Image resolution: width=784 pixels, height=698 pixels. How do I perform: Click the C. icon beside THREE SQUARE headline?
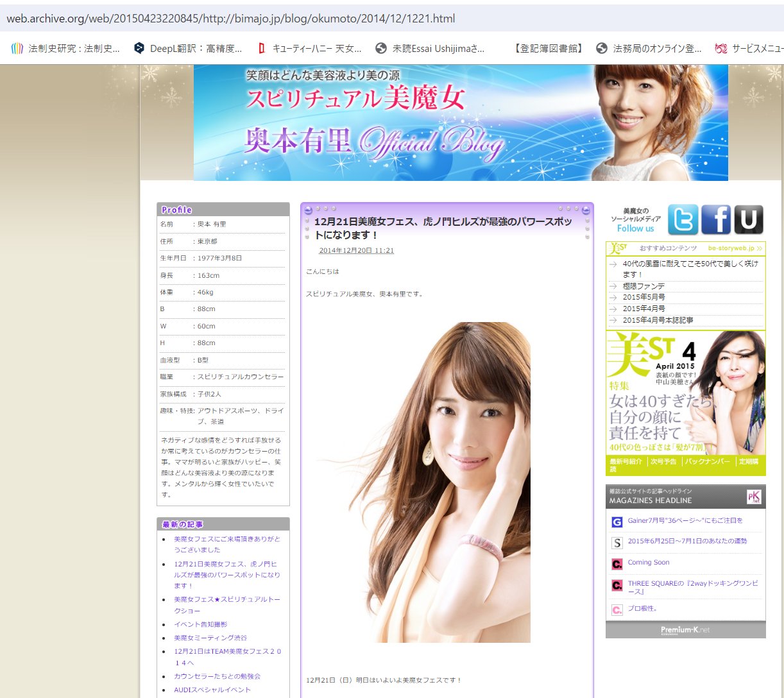[617, 585]
